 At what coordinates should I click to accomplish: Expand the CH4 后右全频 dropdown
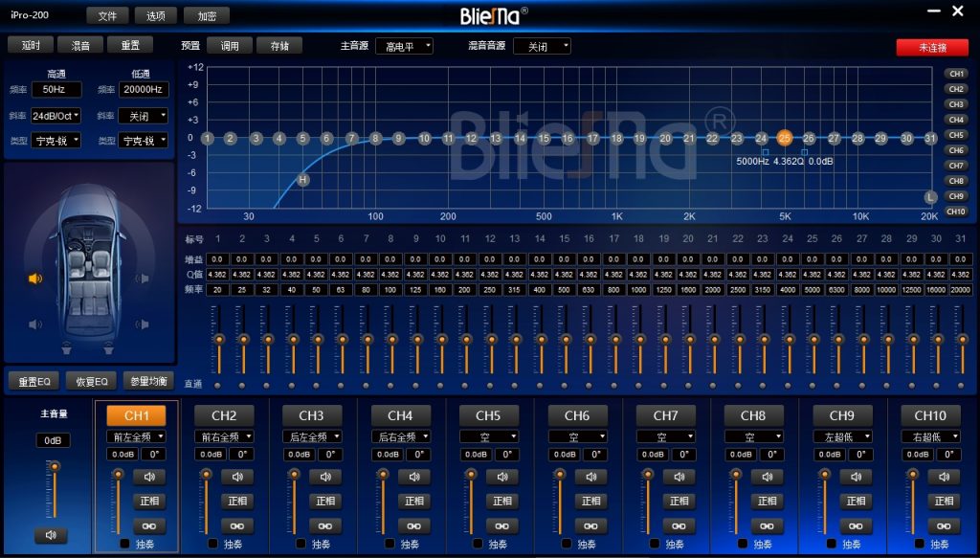point(401,436)
